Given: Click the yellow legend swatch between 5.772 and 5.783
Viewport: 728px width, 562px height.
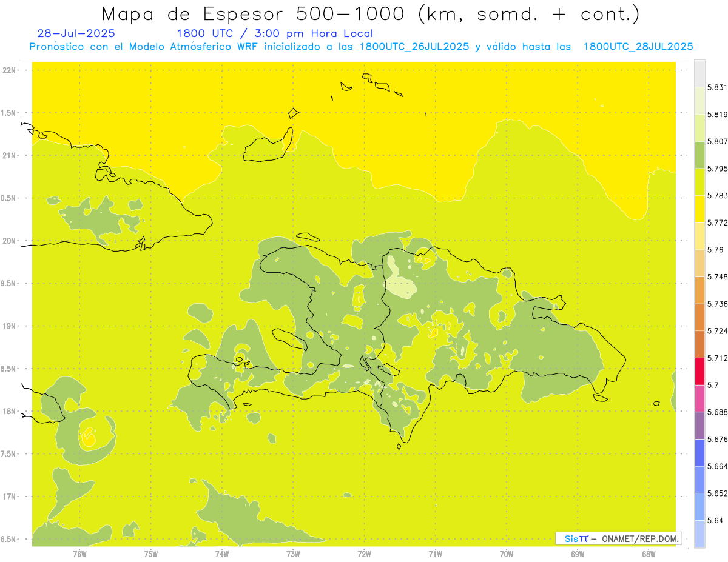Looking at the screenshot, I should click(699, 209).
